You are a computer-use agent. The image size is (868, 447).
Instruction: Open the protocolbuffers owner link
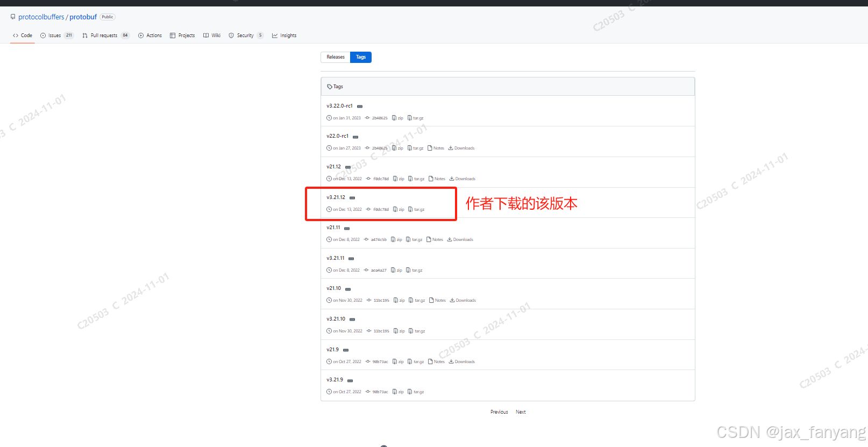tap(41, 17)
